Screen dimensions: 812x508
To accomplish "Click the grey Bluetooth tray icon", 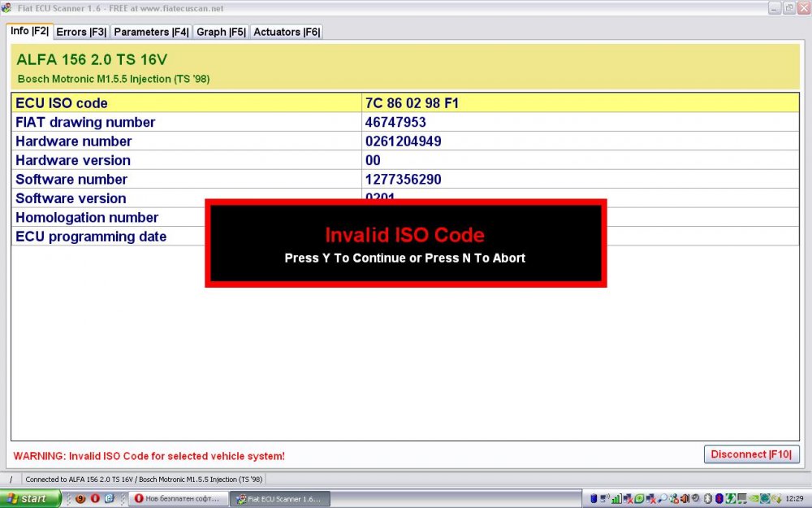I will 707,498.
